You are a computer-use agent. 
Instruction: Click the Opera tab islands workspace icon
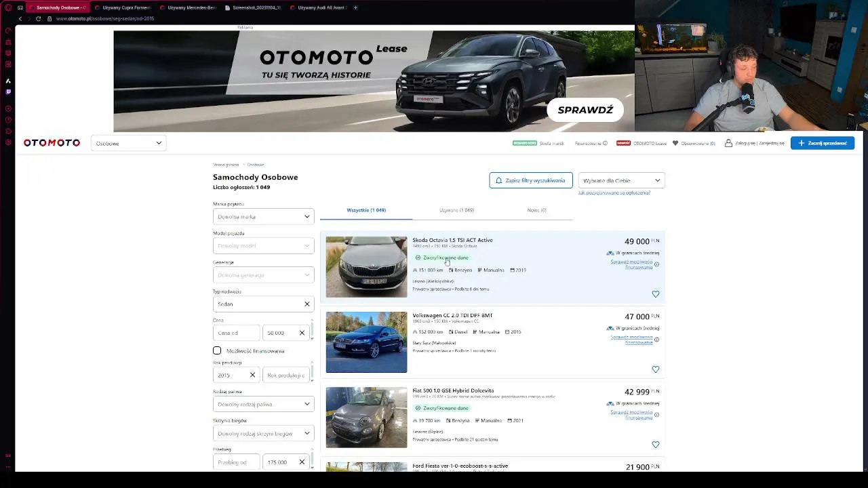click(x=20, y=7)
